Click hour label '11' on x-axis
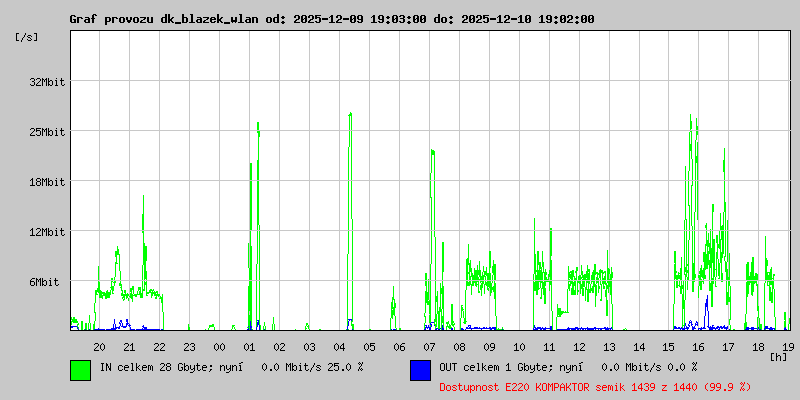 click(x=549, y=347)
